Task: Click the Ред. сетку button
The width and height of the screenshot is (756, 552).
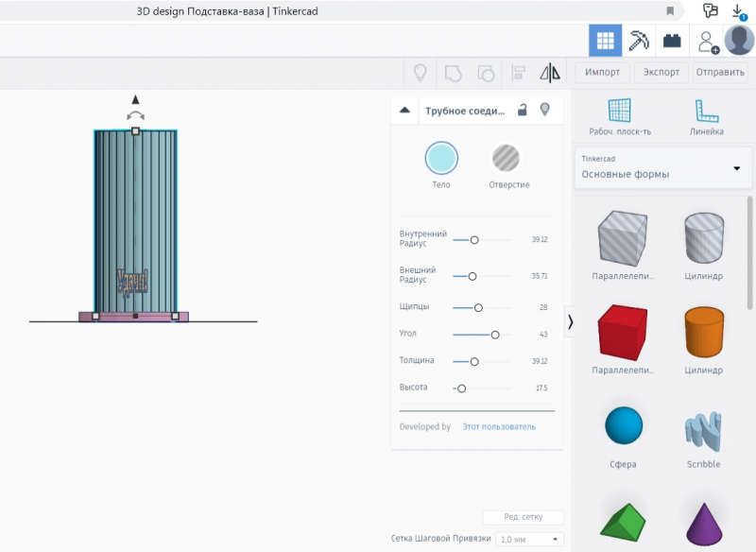Action: point(524,517)
